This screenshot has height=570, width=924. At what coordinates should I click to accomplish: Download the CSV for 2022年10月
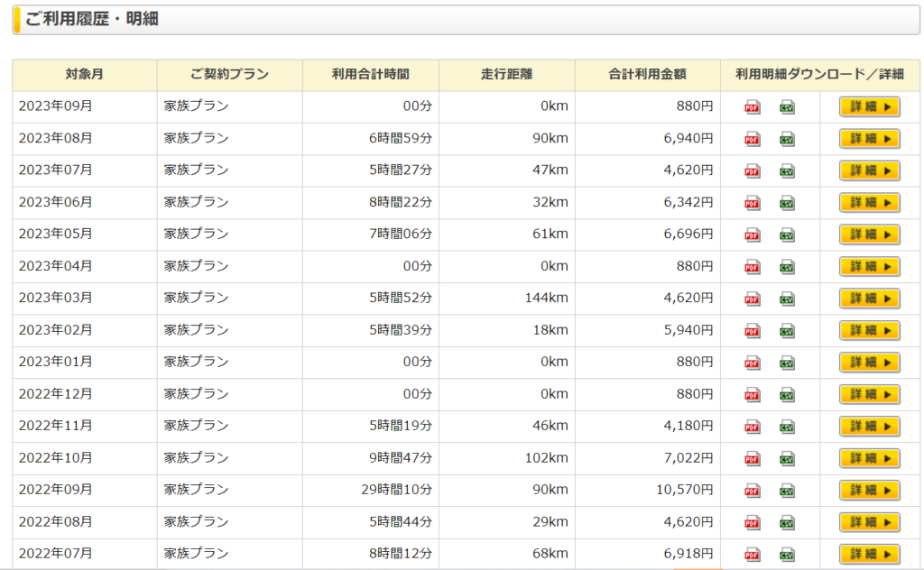[x=787, y=458]
